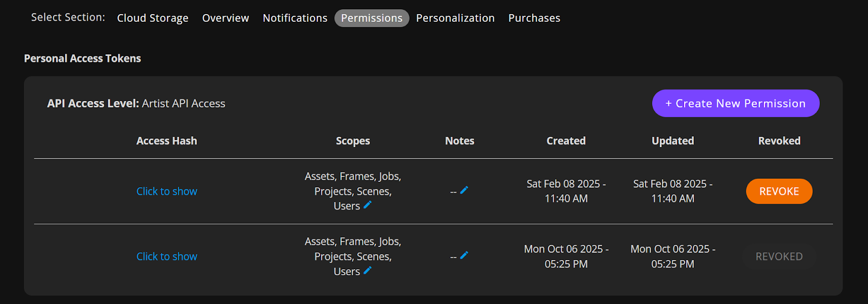Revoke the Feb 08 2025 token
868x304 pixels.
(778, 191)
